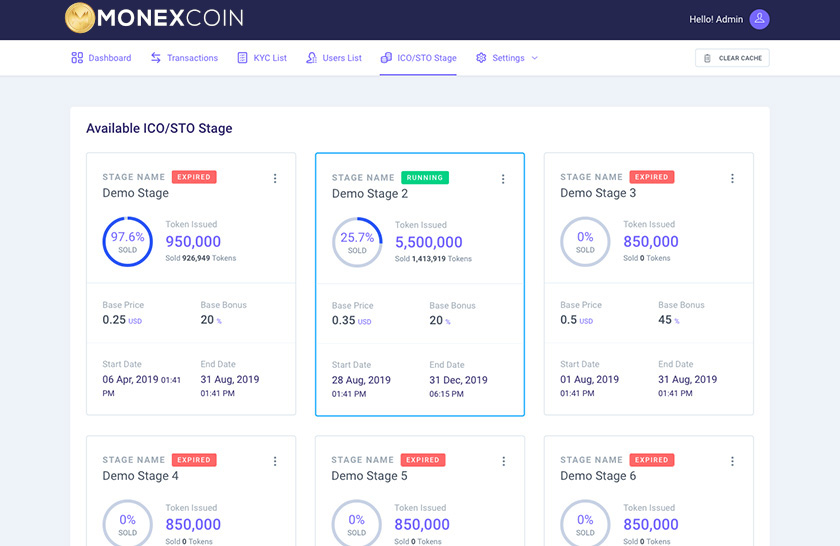Viewport: 840px width, 546px height.
Task: Click Demo Stage 3 0% sold ring
Action: 585,242
